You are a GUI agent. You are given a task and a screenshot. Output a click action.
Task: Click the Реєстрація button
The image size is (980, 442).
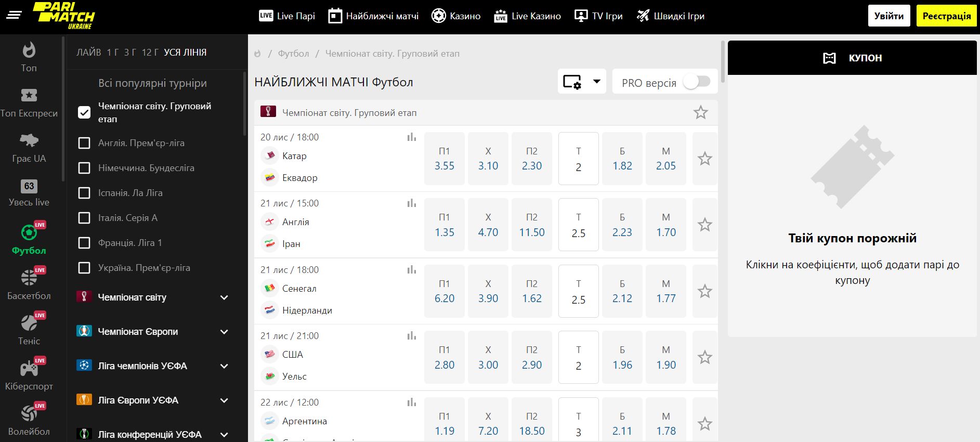[x=946, y=16]
